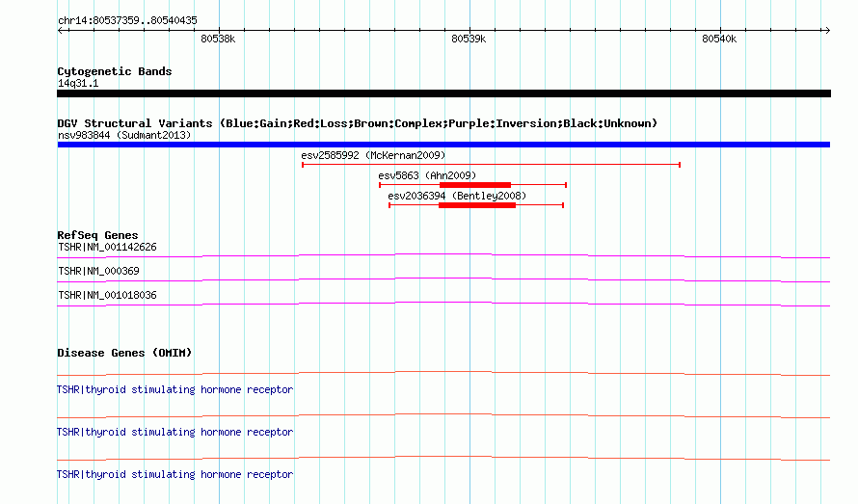Click the esv2036394 (Bentley2008) label
The height and width of the screenshot is (504, 858).
[x=457, y=196]
